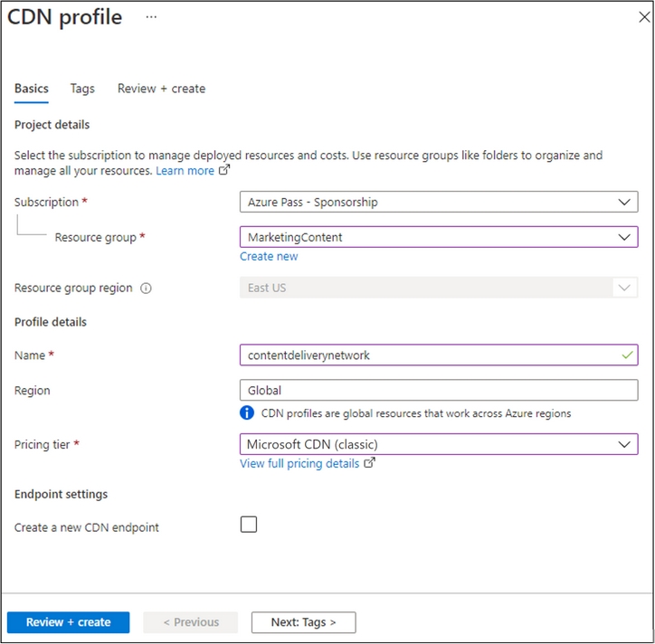Switch to the Tags tab
This screenshot has height=644, width=655.
point(82,89)
